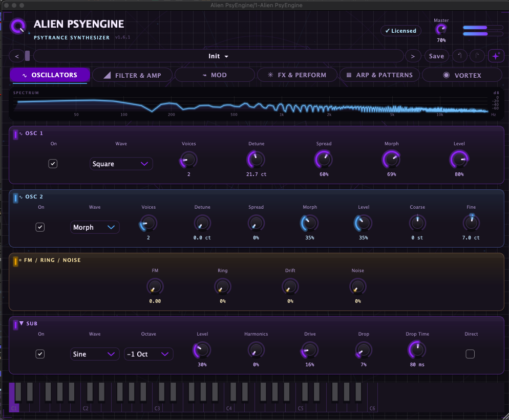Screen dimensions: 509x420
Task: Click the OSC 2 Fine knob
Action: click(471, 223)
